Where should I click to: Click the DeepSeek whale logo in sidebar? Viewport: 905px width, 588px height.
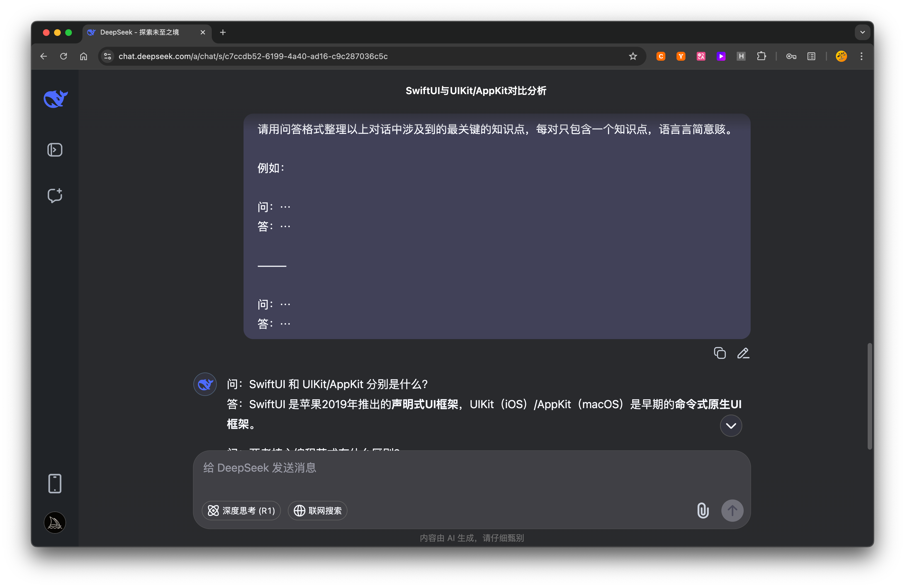coord(55,99)
